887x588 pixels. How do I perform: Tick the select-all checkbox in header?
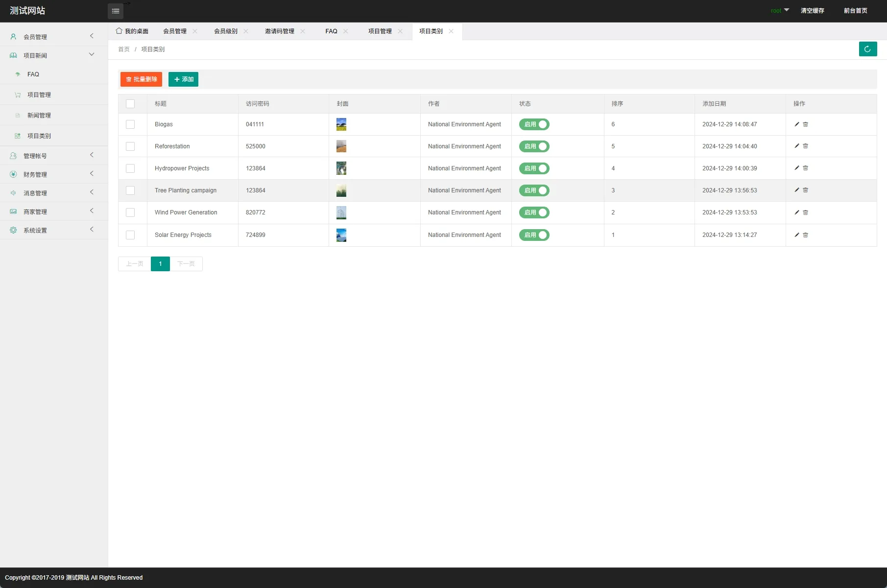130,104
